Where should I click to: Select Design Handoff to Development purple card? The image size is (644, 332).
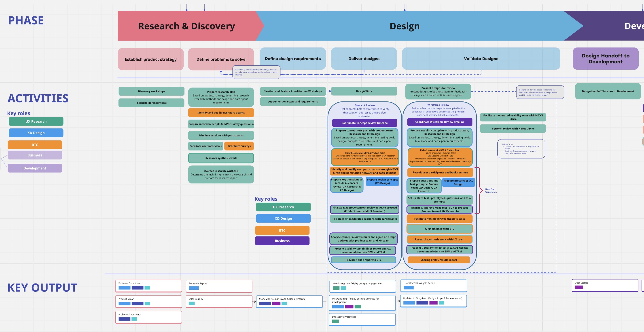[605, 59]
